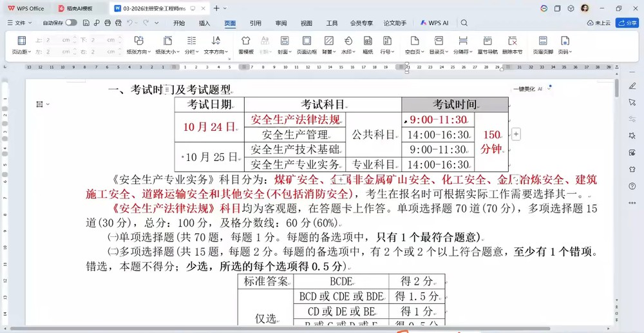
Task: Click the 稿纸 manuscript paper icon
Action: coord(368,44)
